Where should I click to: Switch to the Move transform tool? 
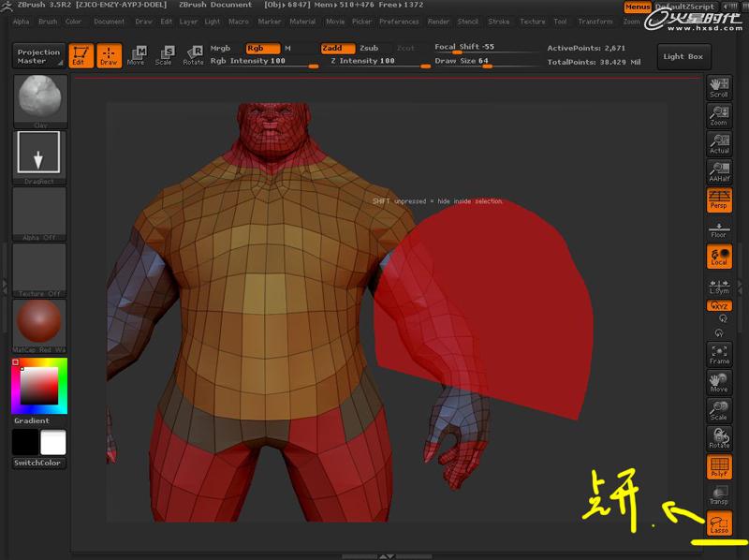136,55
